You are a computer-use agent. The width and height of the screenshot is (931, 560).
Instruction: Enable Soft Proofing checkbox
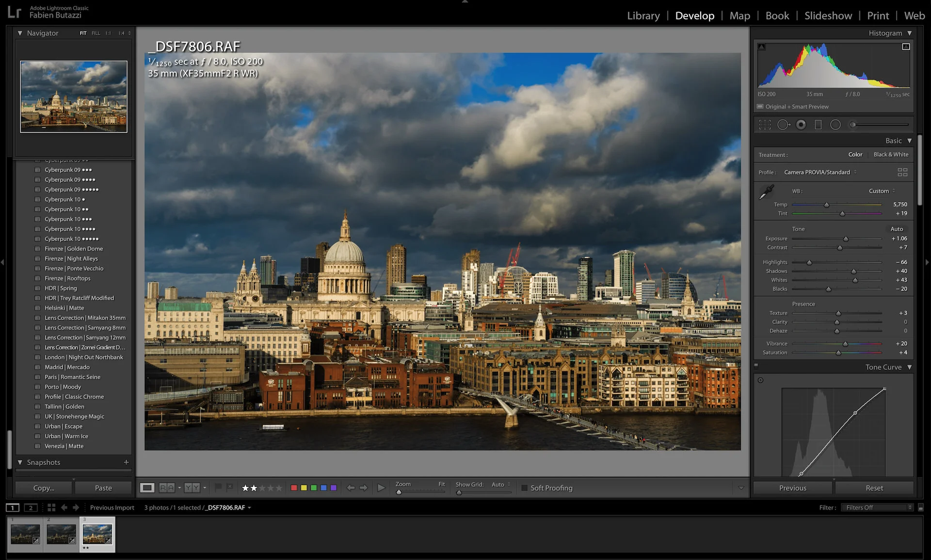coord(524,488)
